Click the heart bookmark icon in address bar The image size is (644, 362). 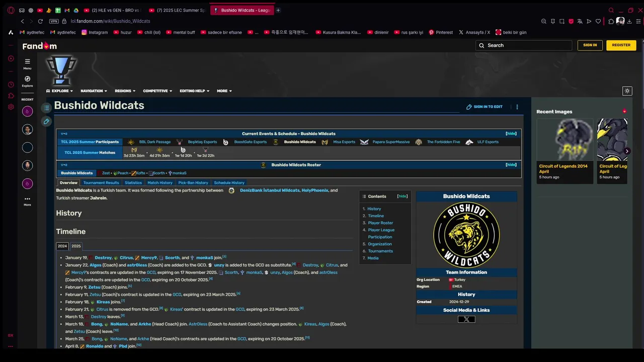click(x=598, y=21)
